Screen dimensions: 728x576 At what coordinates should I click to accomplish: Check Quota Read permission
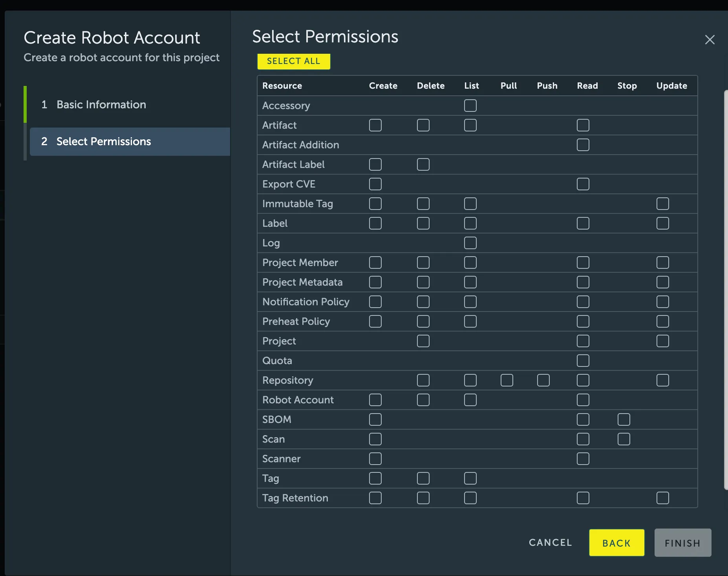583,361
